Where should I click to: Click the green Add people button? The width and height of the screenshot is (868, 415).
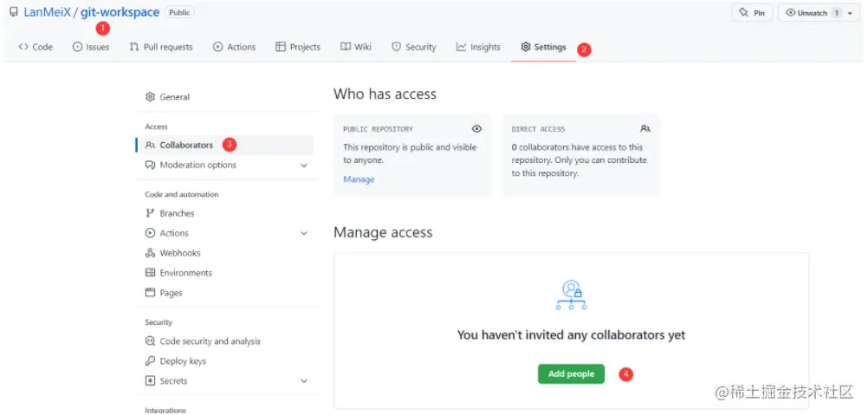[571, 374]
